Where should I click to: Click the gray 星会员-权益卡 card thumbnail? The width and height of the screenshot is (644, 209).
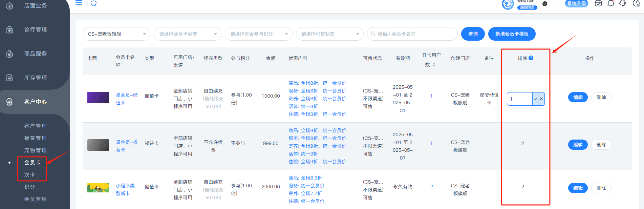pyautogui.click(x=98, y=145)
